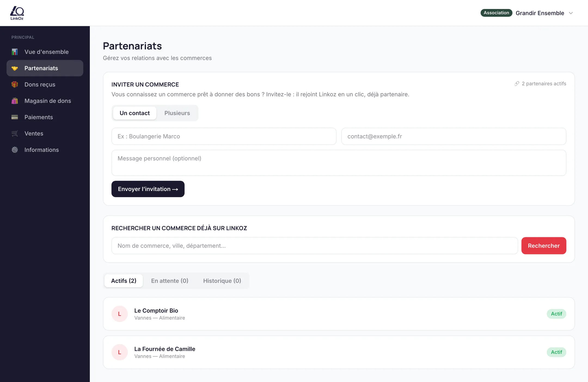Open the Le Comptoir Bio partner row
The height and width of the screenshot is (382, 588).
pos(339,314)
